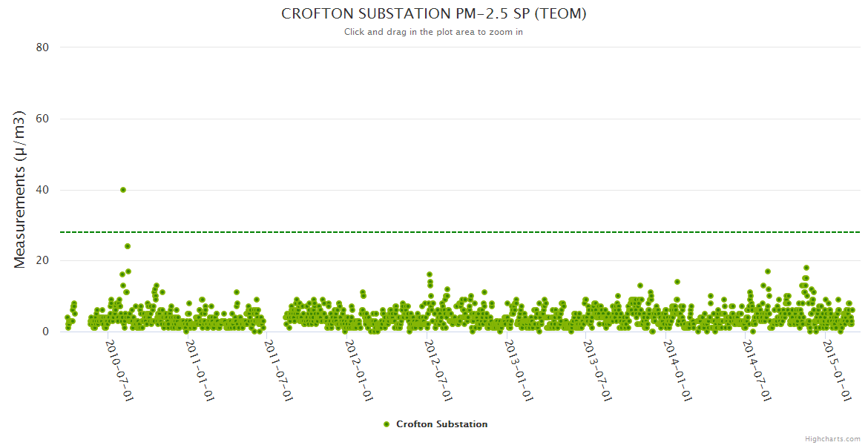This screenshot has height=445, width=868.
Task: Select the 2013-01-01 x-axis date label
Action: (519, 371)
